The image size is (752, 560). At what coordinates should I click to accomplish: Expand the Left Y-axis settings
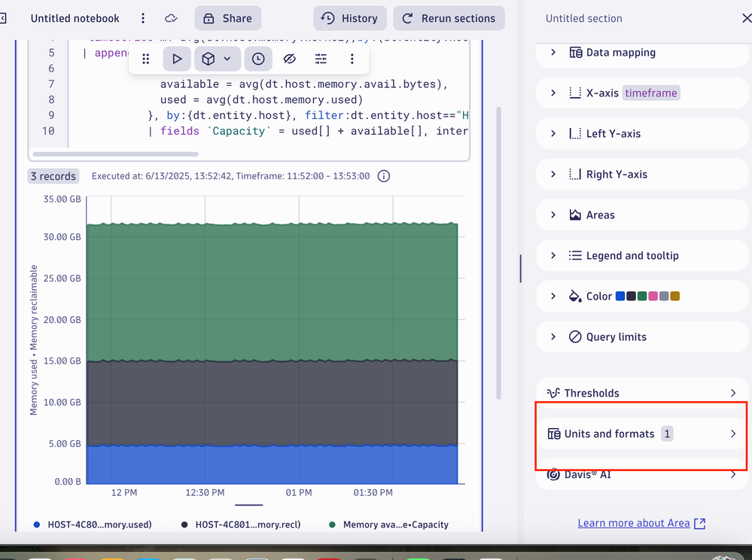(613, 134)
